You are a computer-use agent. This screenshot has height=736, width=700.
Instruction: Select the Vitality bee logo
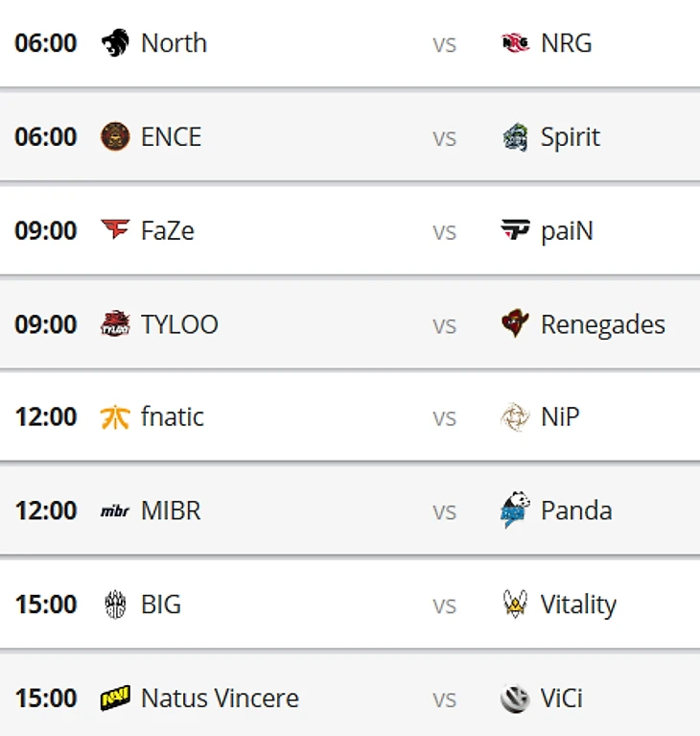point(515,604)
